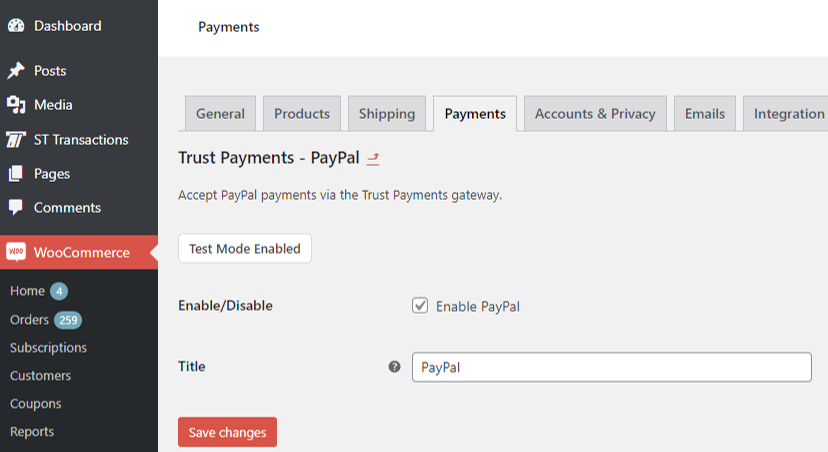Viewport: 828px width, 452px height.
Task: Click the Comments speech bubble icon
Action: 16,207
